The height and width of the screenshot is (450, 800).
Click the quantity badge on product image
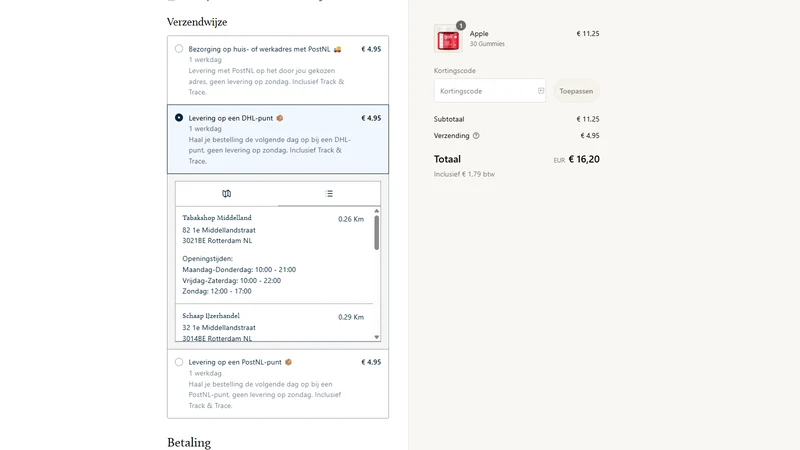461,25
